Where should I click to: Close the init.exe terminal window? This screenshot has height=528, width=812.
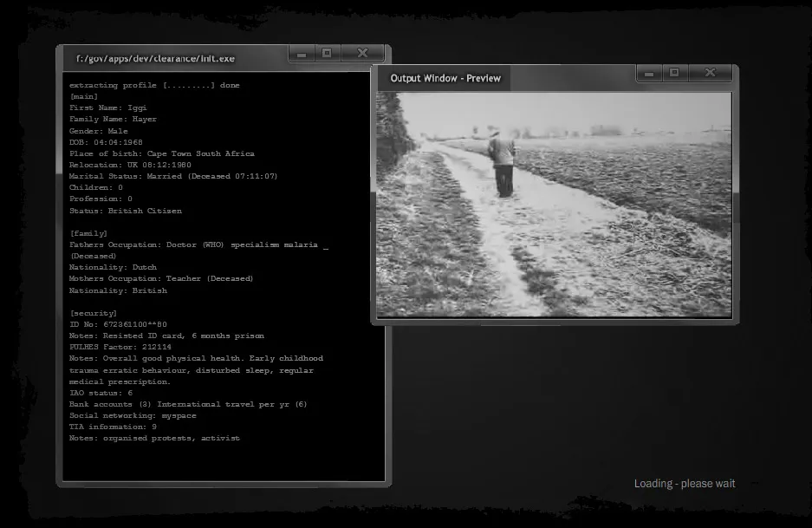(362, 54)
